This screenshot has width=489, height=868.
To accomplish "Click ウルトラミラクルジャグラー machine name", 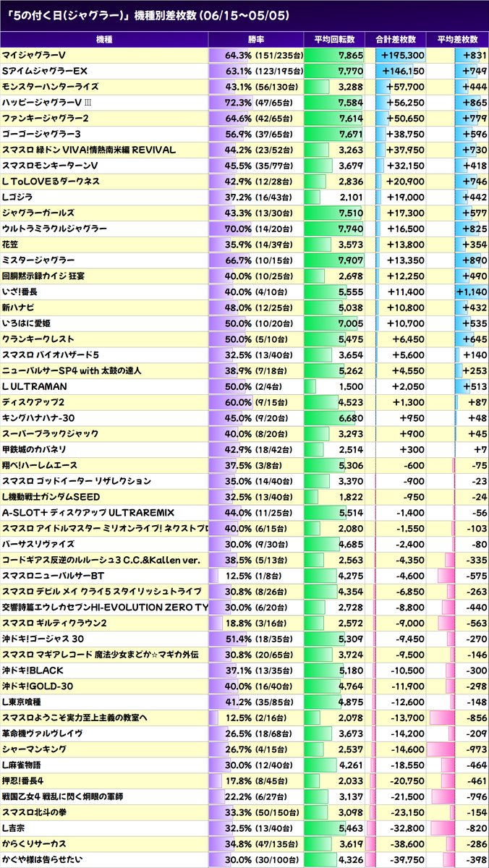I will click(55, 229).
